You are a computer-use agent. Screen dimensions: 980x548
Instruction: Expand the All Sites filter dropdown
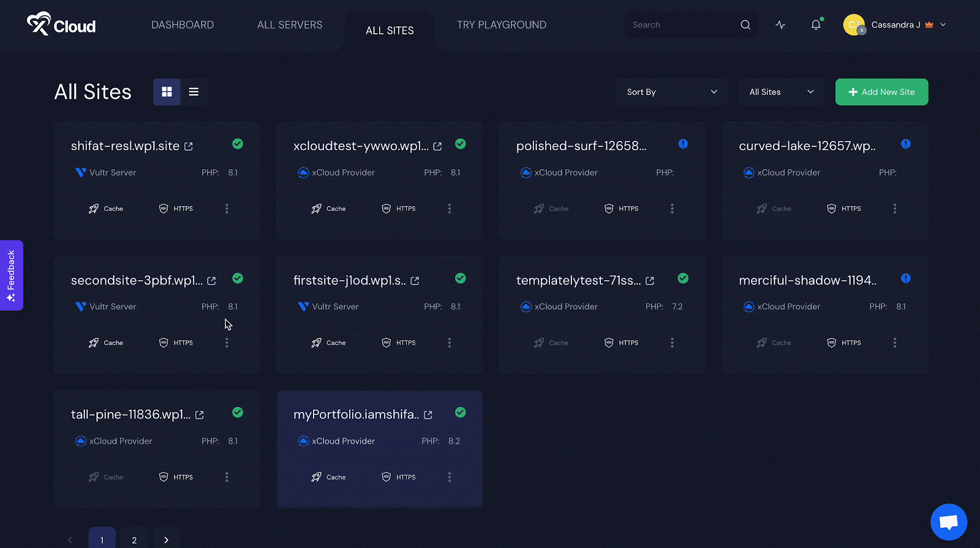(781, 92)
